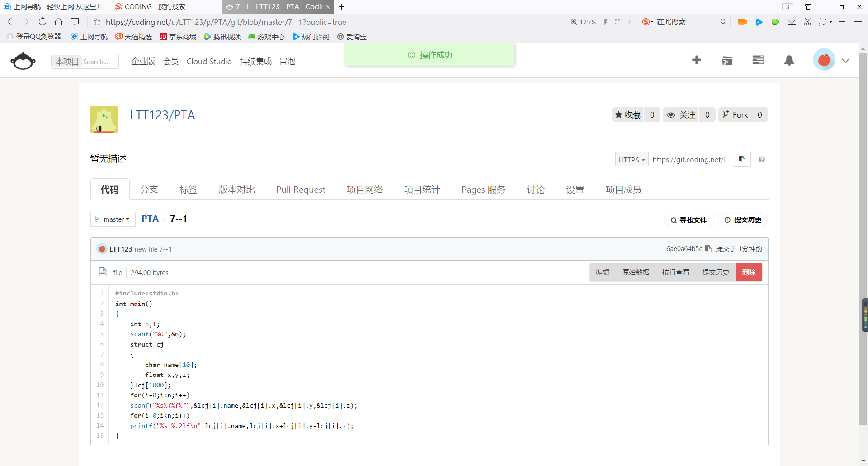Image resolution: width=868 pixels, height=466 pixels.
Task: Open the orange video recorder icon in browser toolbar
Action: pyautogui.click(x=742, y=22)
